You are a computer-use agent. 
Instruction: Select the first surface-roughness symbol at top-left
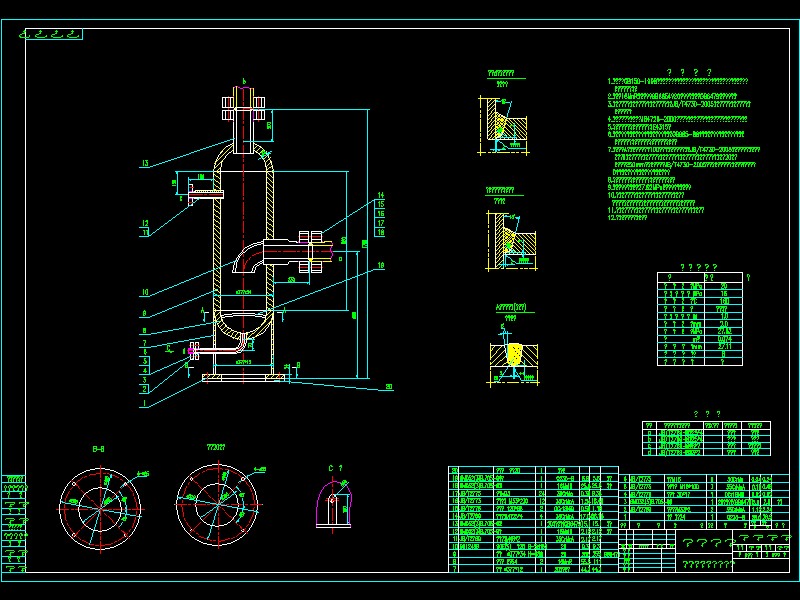[24, 33]
